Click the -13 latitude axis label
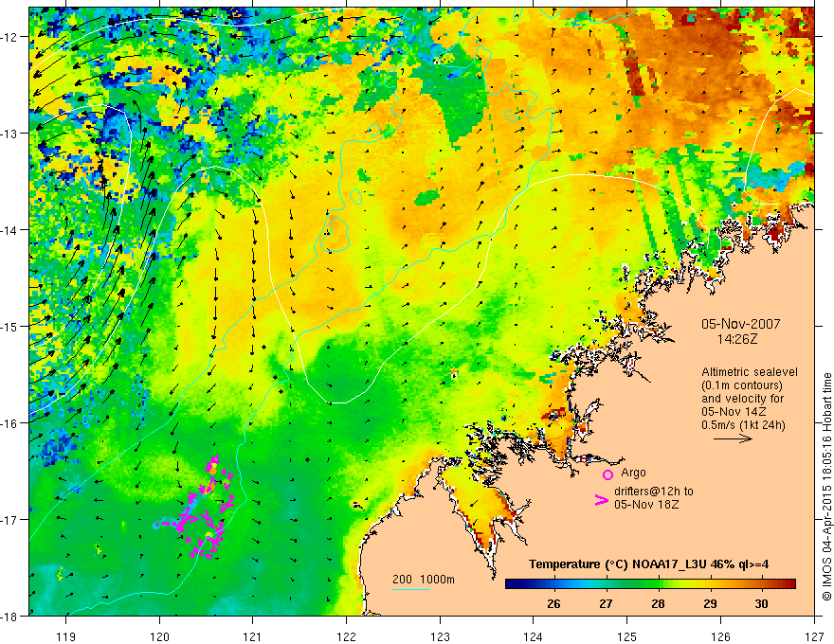 pyautogui.click(x=9, y=133)
